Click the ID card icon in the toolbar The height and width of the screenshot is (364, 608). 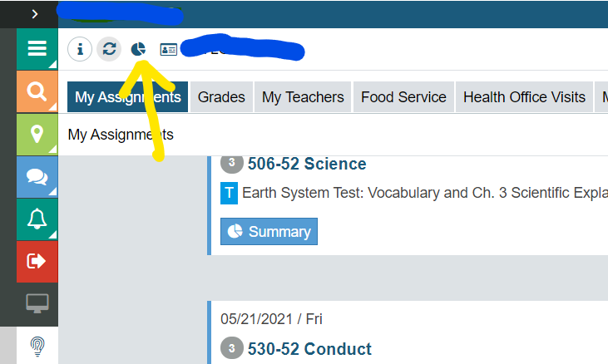pyautogui.click(x=169, y=50)
